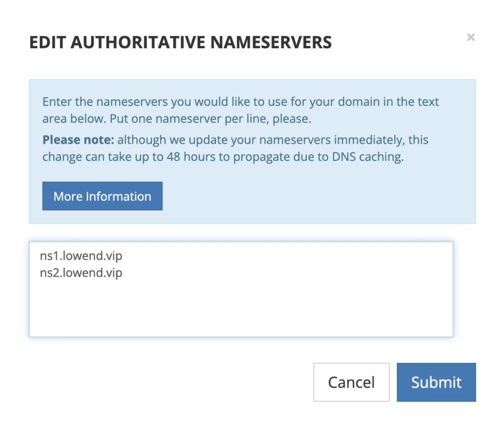Close the Edit Authoritative Nameservers dialog
The image size is (504, 431).
pyautogui.click(x=471, y=37)
